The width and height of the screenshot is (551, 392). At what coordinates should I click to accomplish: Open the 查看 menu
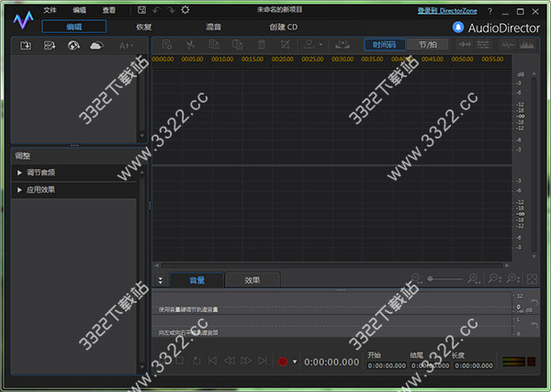click(x=109, y=10)
